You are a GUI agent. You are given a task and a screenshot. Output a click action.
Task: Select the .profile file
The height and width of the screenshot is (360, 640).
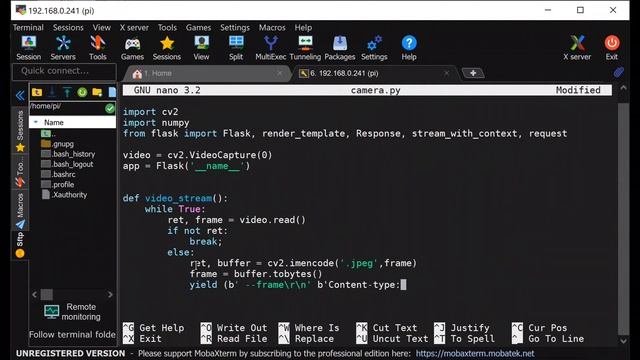[x=58, y=184]
